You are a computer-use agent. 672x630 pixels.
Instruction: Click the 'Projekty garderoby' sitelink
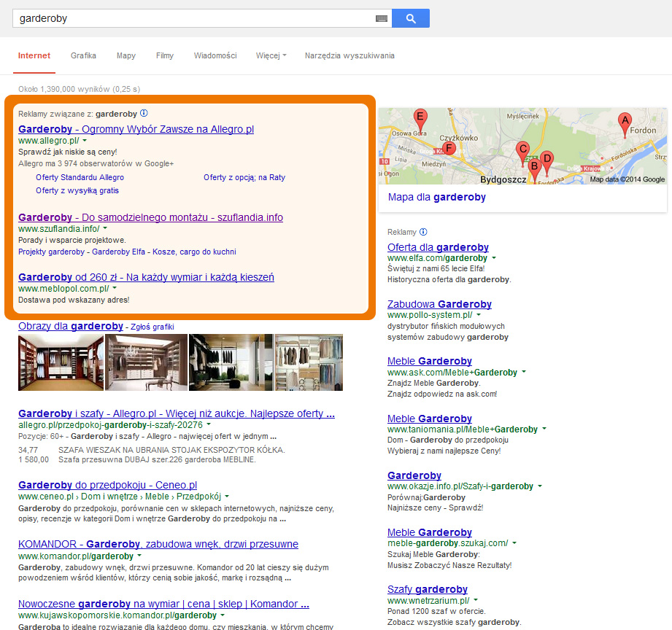click(51, 252)
